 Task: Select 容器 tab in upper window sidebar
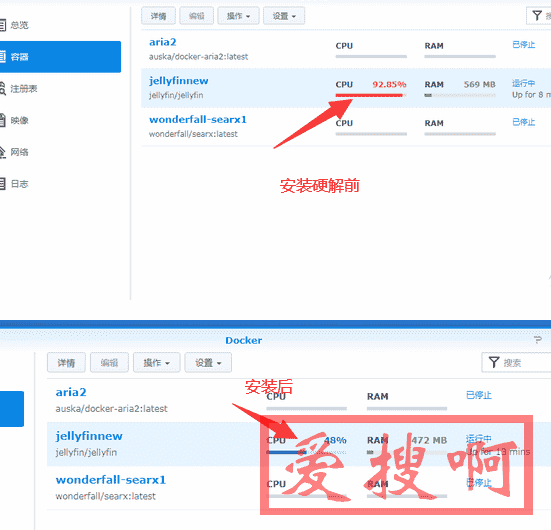tap(60, 57)
